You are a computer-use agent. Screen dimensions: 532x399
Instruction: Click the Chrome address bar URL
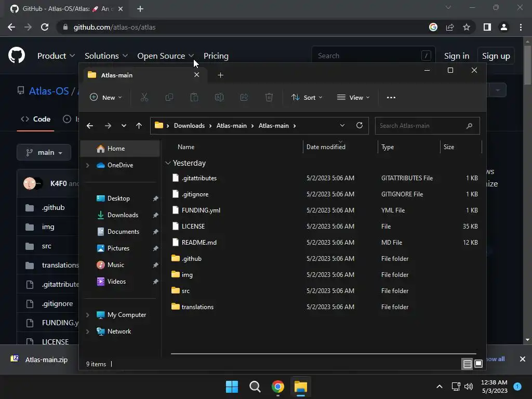[x=114, y=27]
